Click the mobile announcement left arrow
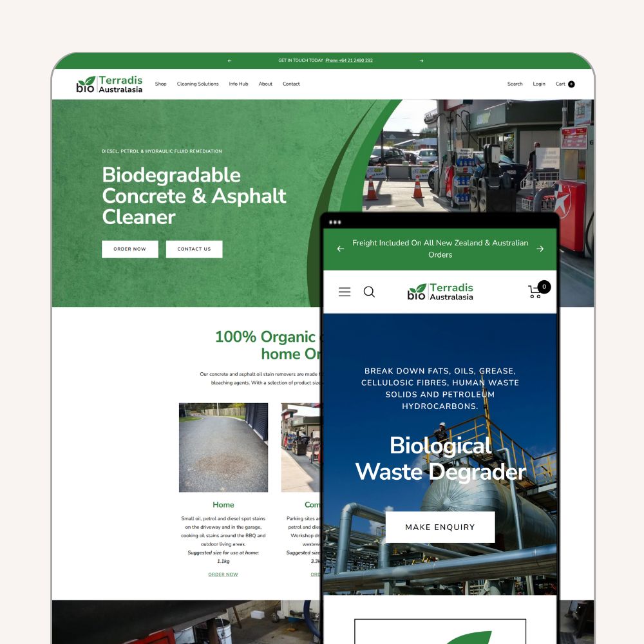Viewport: 644px width, 644px height. tap(341, 249)
